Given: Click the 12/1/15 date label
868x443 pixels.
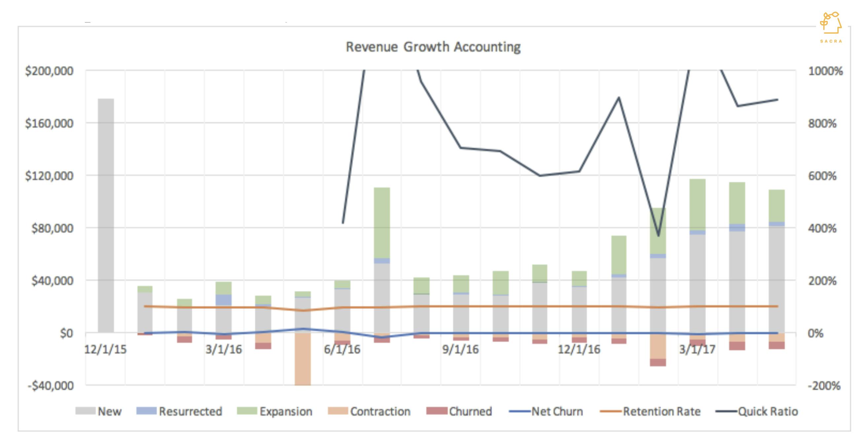Looking at the screenshot, I should coord(105,349).
